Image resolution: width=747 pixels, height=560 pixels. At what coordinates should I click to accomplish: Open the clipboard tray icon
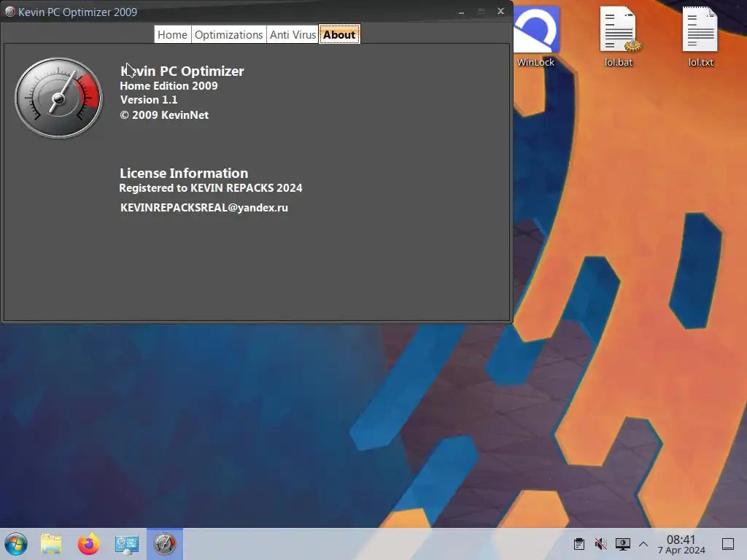pos(578,544)
